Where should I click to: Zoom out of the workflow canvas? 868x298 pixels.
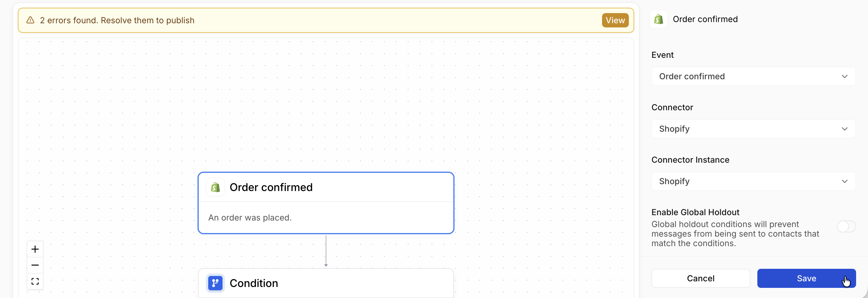(x=35, y=265)
